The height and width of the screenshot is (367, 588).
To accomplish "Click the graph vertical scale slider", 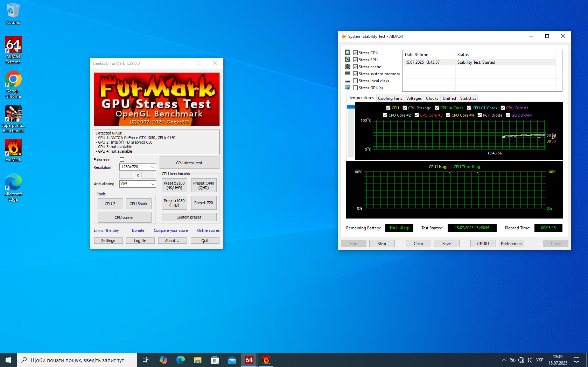I will [x=351, y=107].
